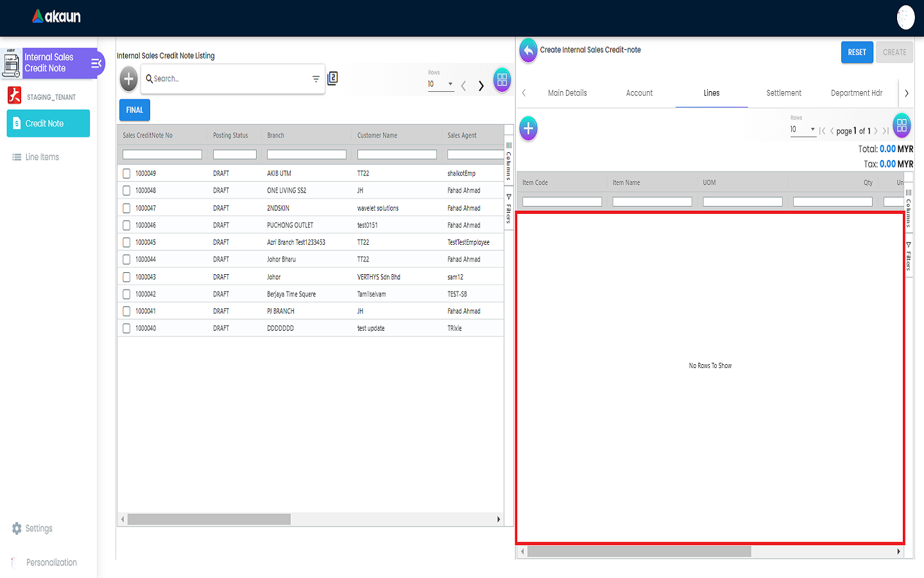This screenshot has height=578, width=924.
Task: Tick the checkbox for credit note 1000049
Action: click(126, 173)
